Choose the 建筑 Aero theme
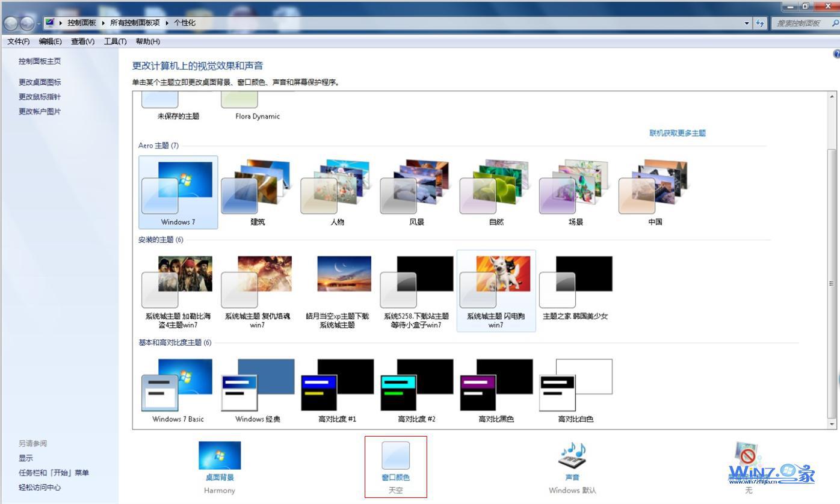 pyautogui.click(x=258, y=192)
